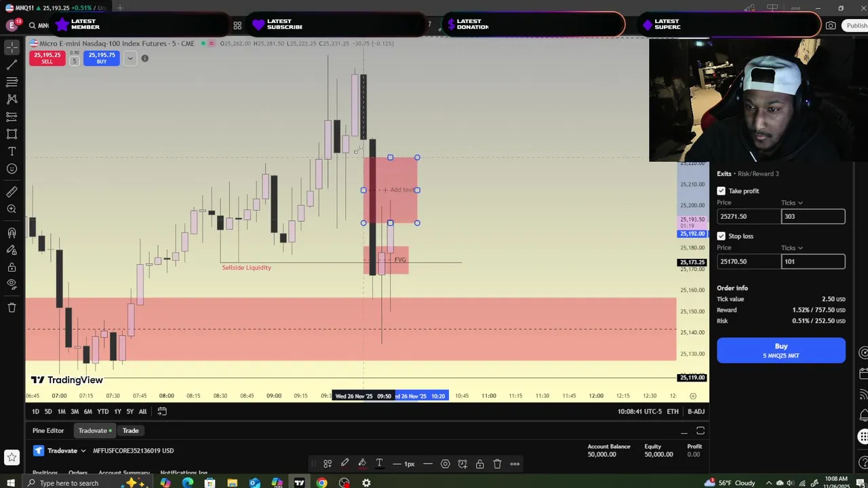The image size is (868, 488).
Task: Open the patterns tool icon
Action: (x=12, y=99)
